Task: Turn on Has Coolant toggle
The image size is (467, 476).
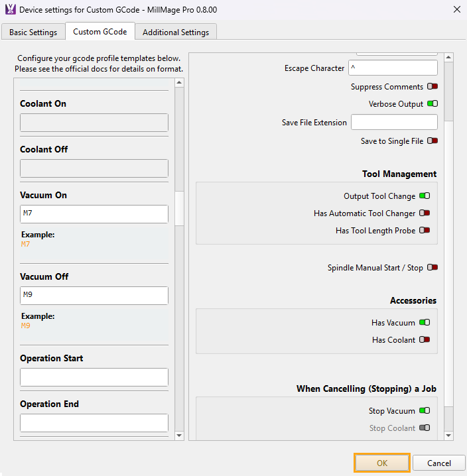Action: [x=425, y=340]
